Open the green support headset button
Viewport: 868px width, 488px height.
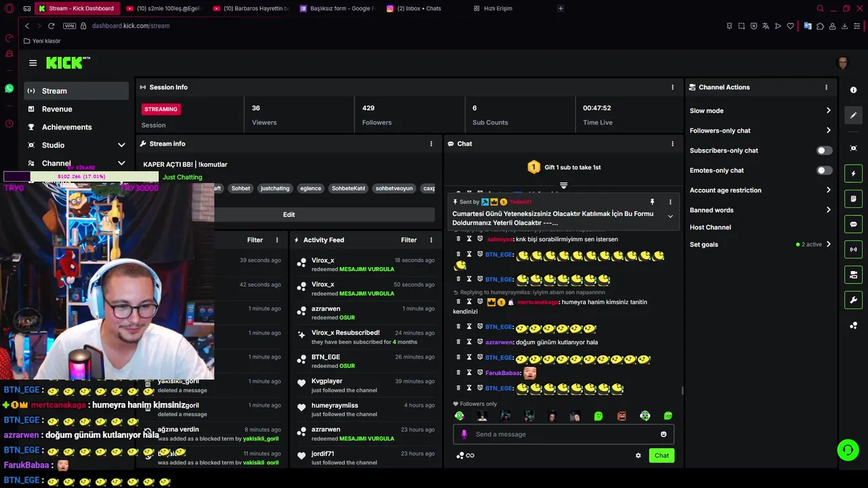click(x=847, y=449)
